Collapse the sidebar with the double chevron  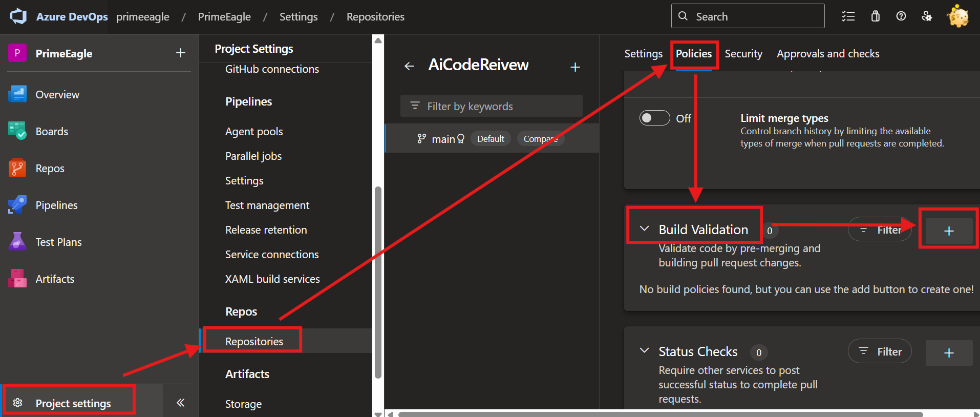[x=180, y=403]
